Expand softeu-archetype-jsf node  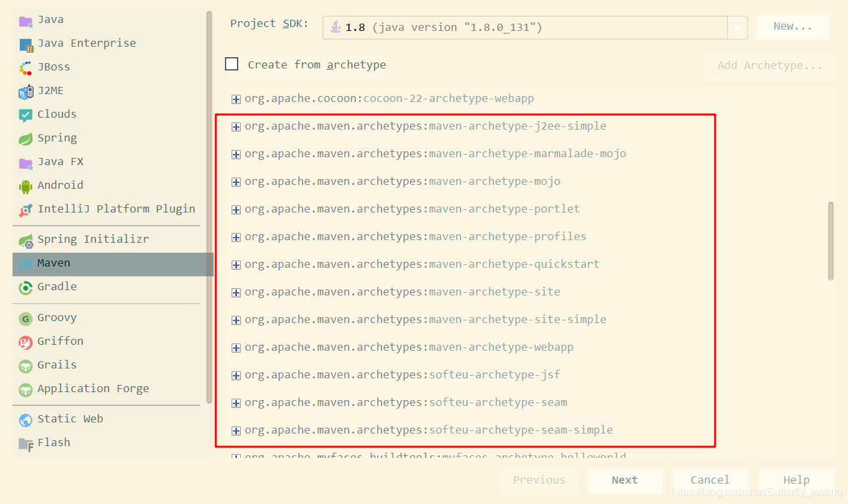coord(236,376)
